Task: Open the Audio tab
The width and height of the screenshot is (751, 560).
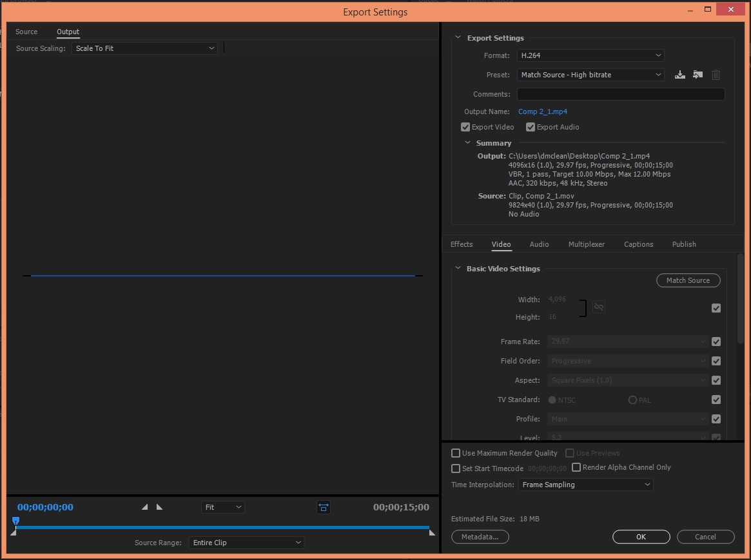Action: pos(540,244)
